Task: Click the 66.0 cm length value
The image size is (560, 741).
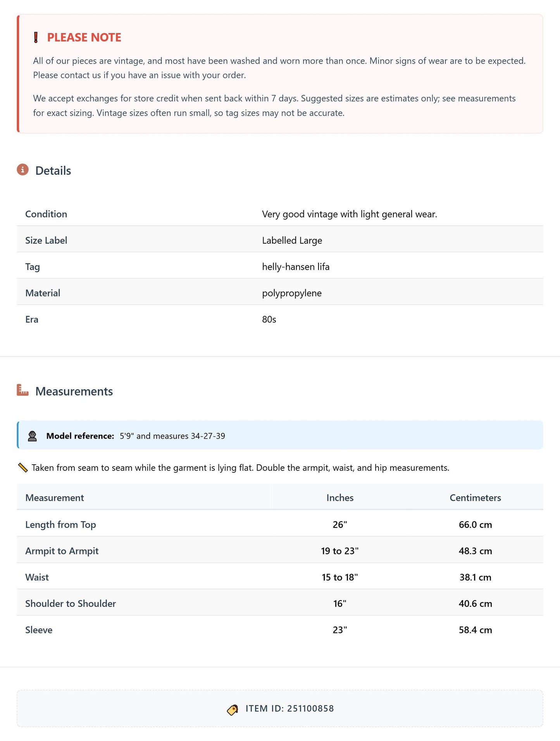Action: point(475,524)
